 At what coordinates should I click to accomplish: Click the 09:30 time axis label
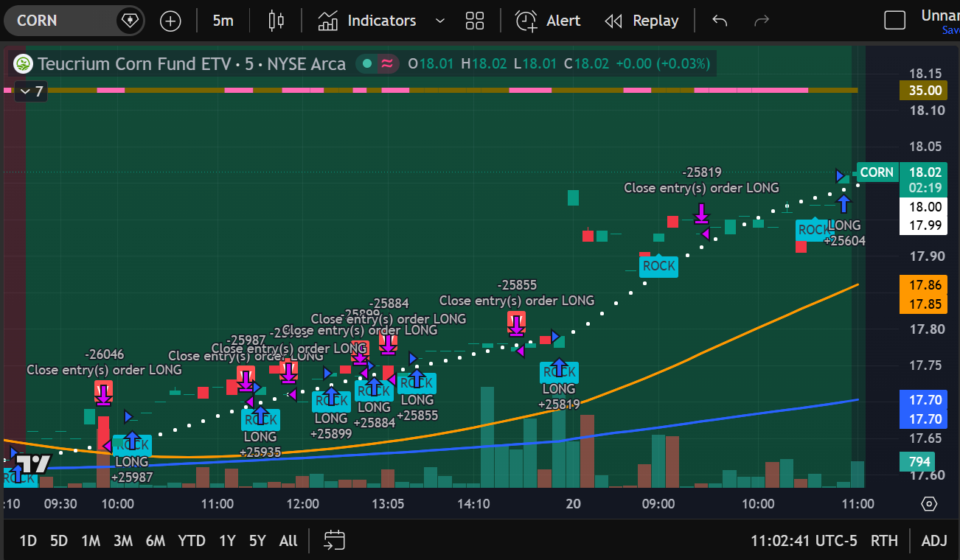coord(60,504)
